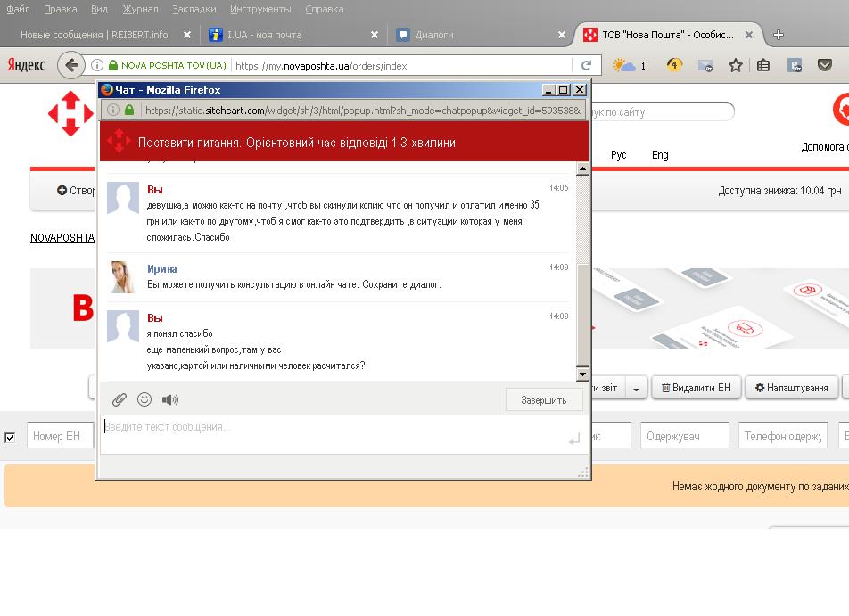Viewport: 849px width, 616px height.
Task: Expand the dropdown arrow next to звіт
Action: (x=636, y=388)
